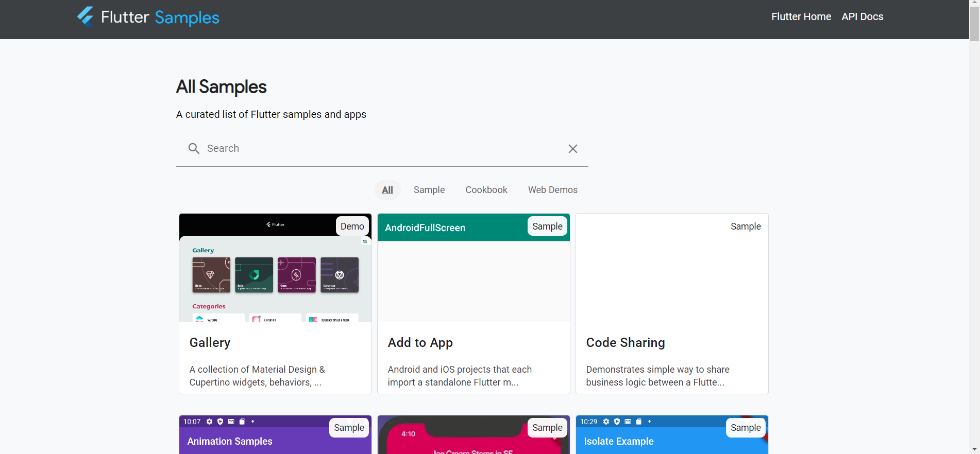980x454 pixels.
Task: Click Sample badge on Add to App card
Action: coord(547,226)
